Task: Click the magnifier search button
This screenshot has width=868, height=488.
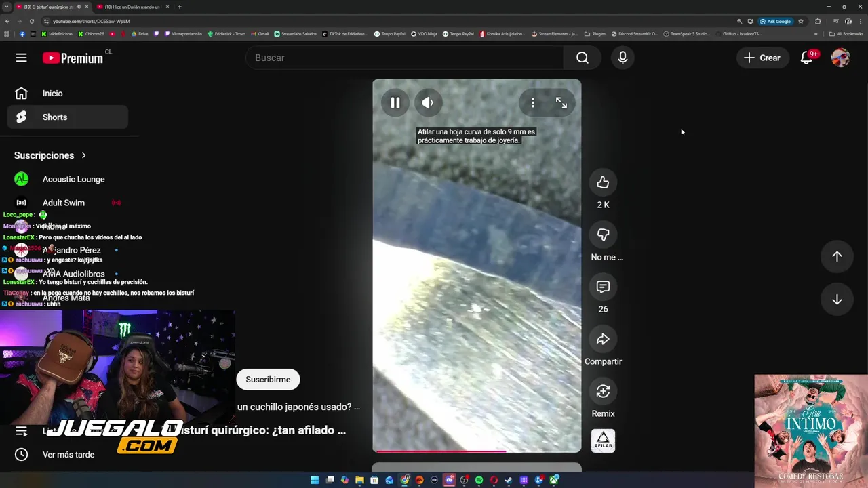Action: 583,58
